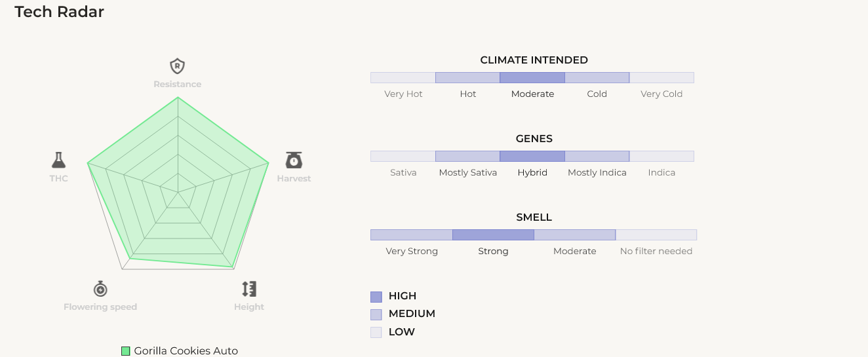Click the Gorilla Cookies Auto legend text
Image resolution: width=868 pixels, height=357 pixels.
tap(186, 351)
